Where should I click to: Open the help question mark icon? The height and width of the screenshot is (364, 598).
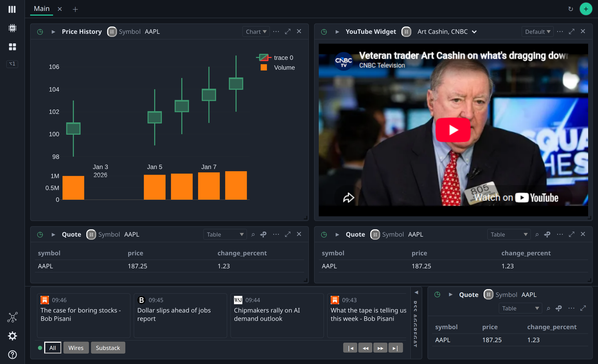12,355
